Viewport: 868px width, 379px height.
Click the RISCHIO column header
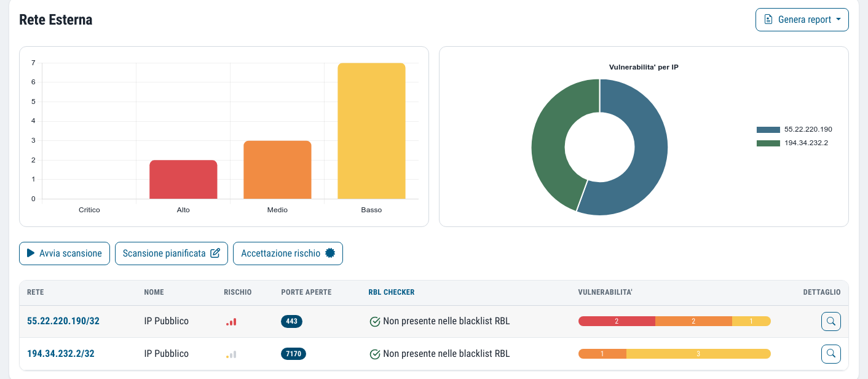[238, 292]
